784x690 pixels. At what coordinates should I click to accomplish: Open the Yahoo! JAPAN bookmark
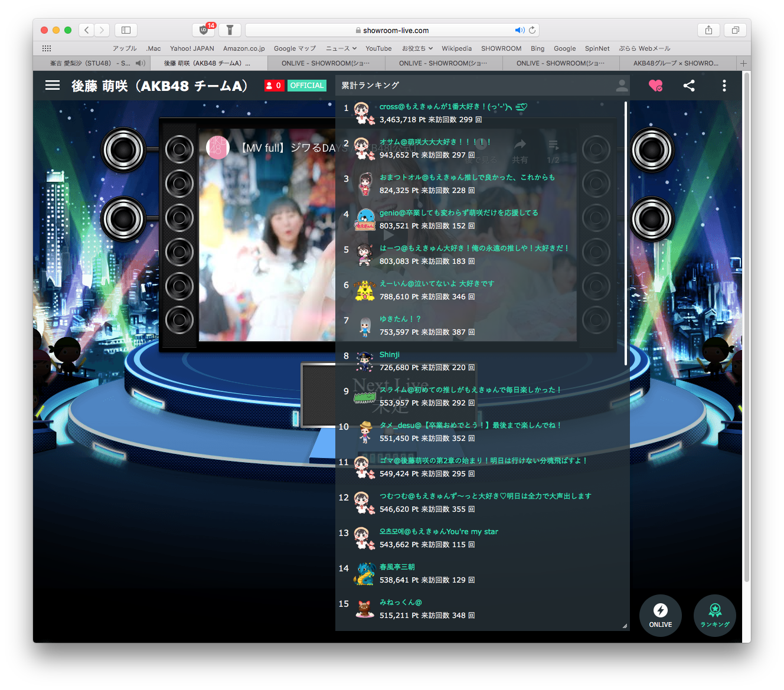click(192, 48)
